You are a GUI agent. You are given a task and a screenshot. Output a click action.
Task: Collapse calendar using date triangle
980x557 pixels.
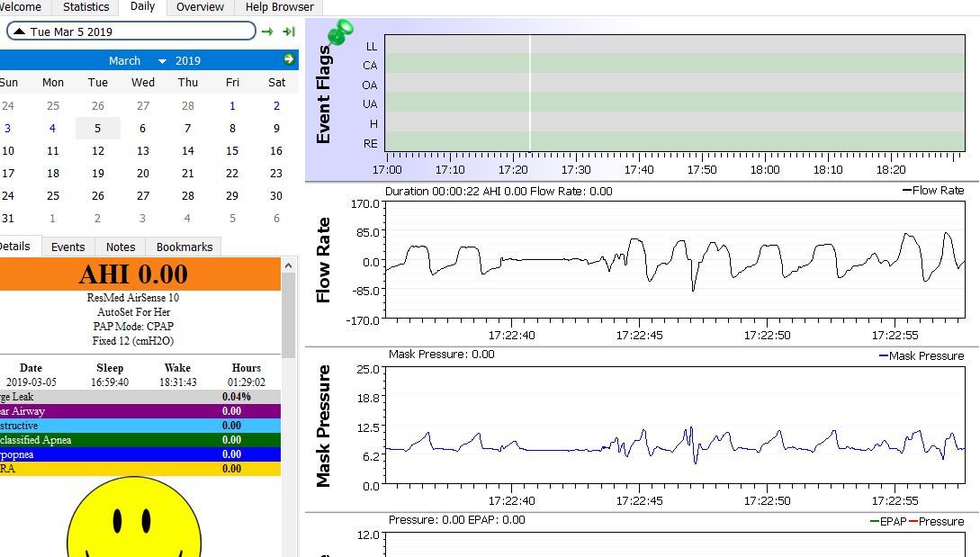(x=20, y=31)
